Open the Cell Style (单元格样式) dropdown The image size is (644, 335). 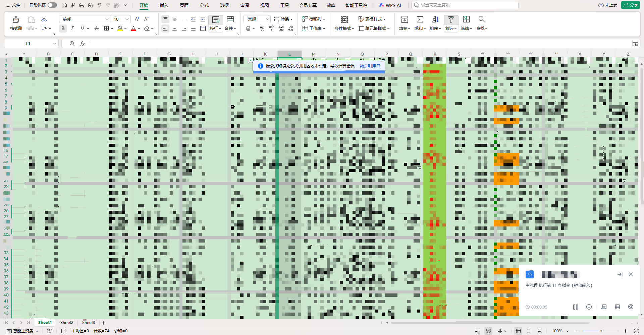tap(374, 28)
